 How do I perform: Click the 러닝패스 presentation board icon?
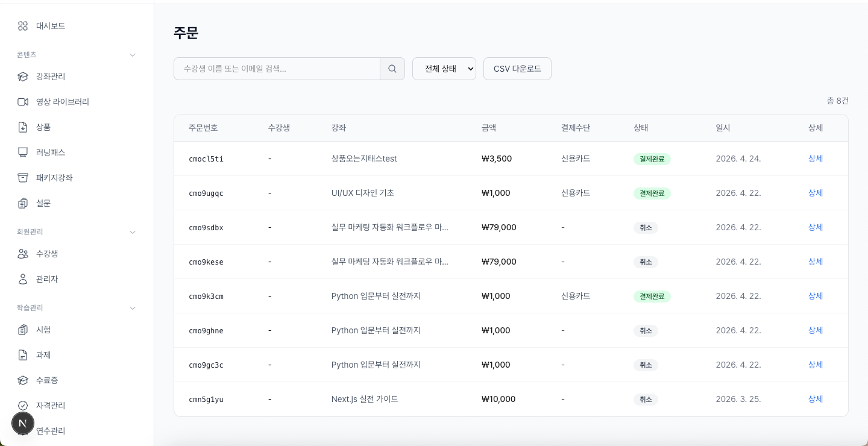click(23, 152)
